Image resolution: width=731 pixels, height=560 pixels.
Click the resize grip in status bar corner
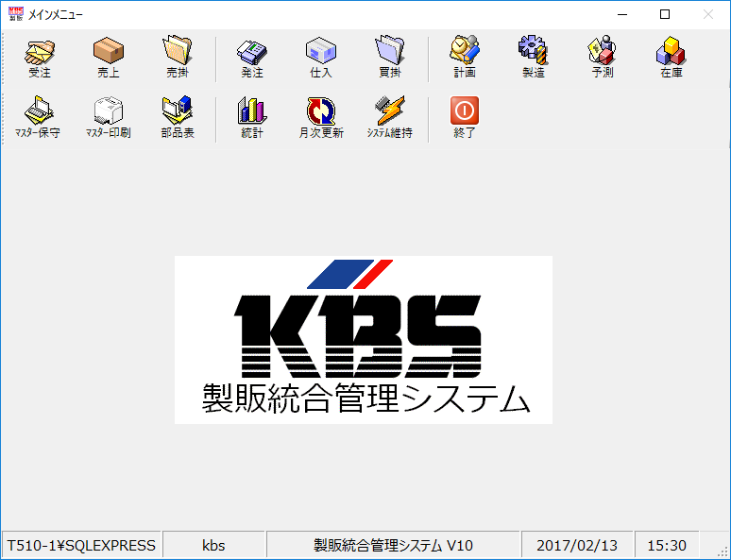[722, 552]
